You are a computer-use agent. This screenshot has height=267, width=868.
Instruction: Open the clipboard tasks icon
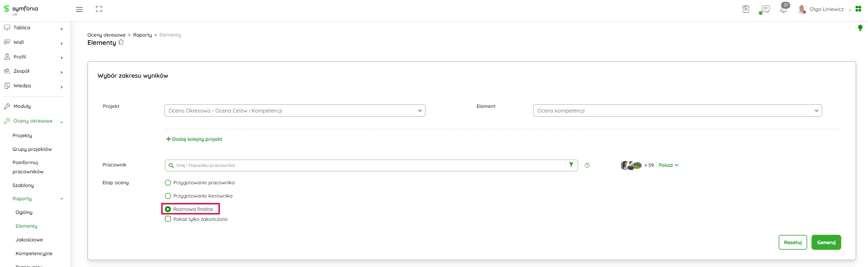[x=746, y=9]
